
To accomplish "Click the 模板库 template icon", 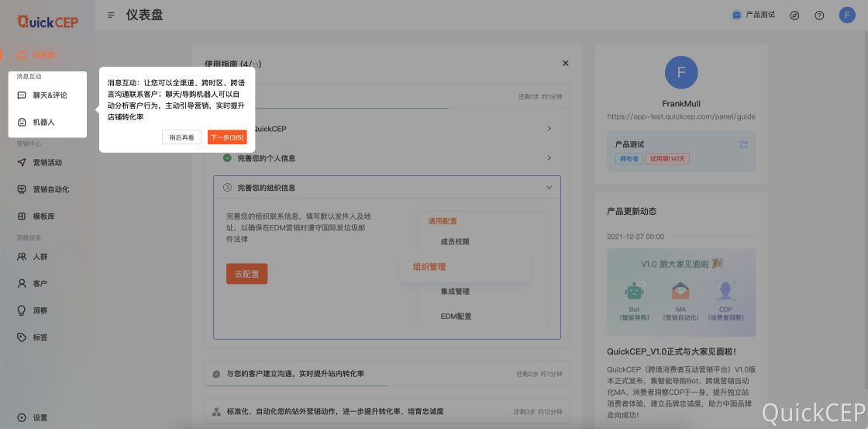I will point(22,216).
